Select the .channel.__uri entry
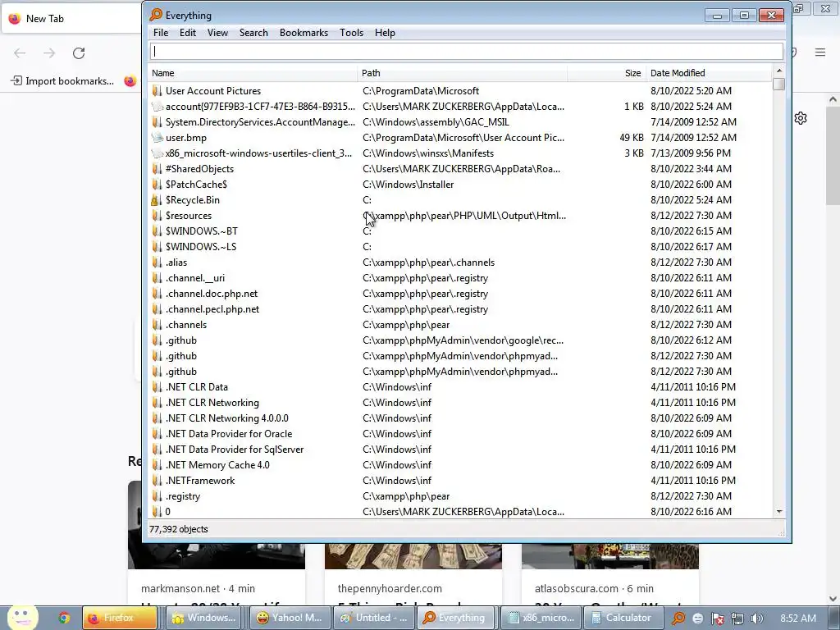This screenshot has height=630, width=840. [x=195, y=278]
